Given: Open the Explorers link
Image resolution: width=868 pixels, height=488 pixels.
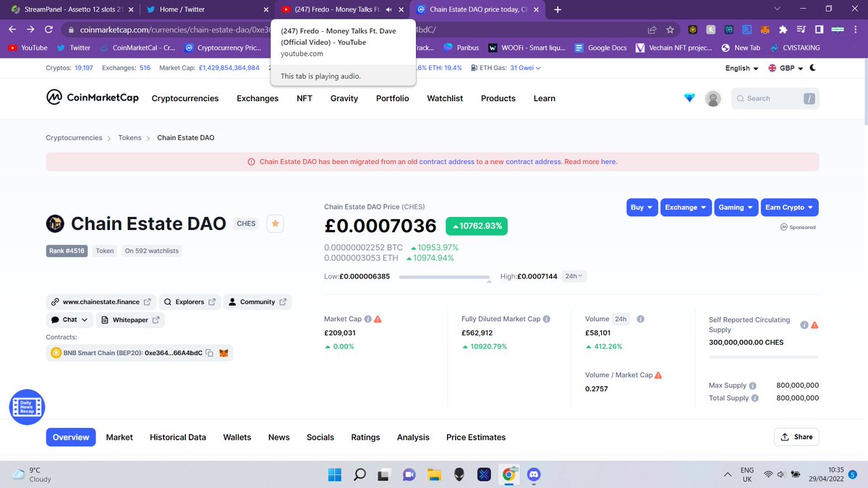Looking at the screenshot, I should tap(190, 301).
